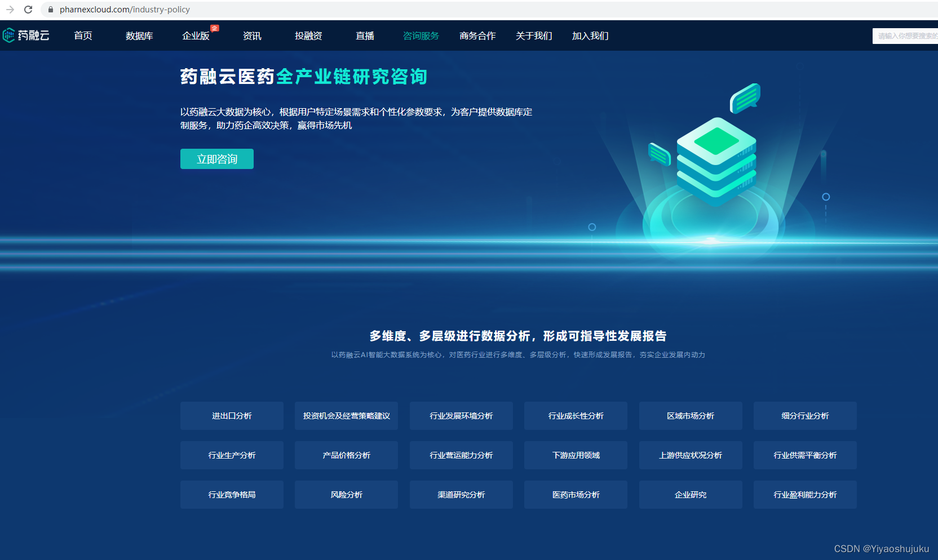View site info via the lock icon
This screenshot has height=560, width=938.
51,10
